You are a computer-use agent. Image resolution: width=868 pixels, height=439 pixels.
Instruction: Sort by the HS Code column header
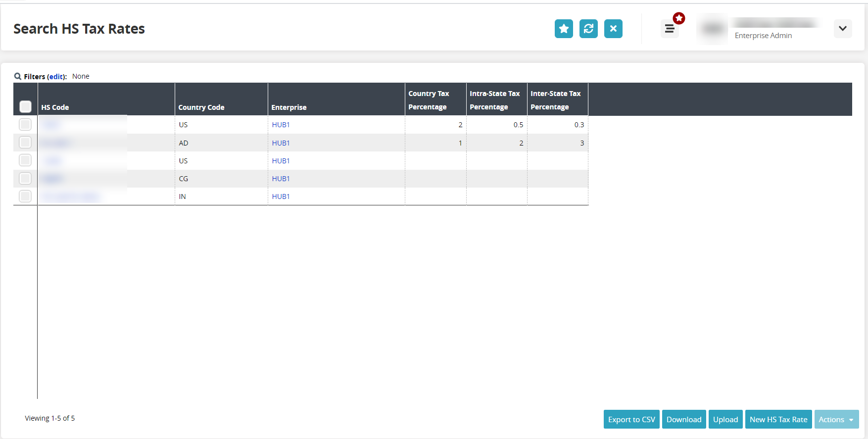click(55, 107)
